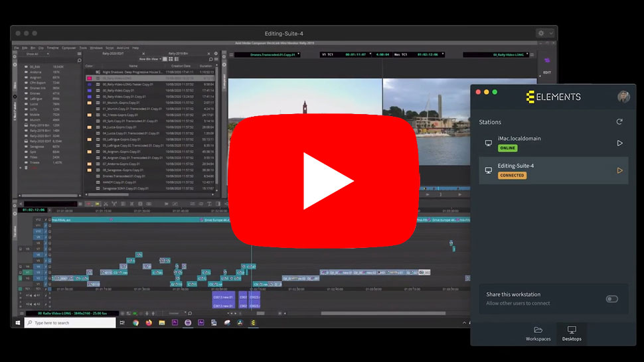Refresh the Stations list
The image size is (644, 362).
[619, 122]
